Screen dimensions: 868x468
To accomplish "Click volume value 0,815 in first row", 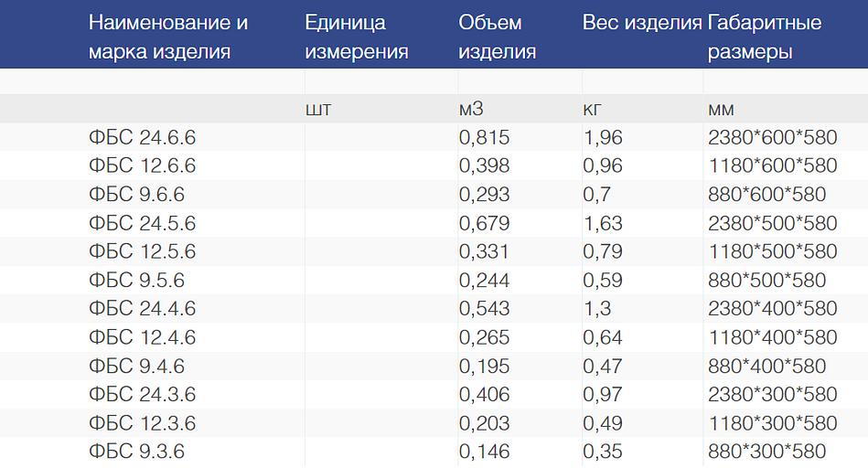I will point(484,138).
